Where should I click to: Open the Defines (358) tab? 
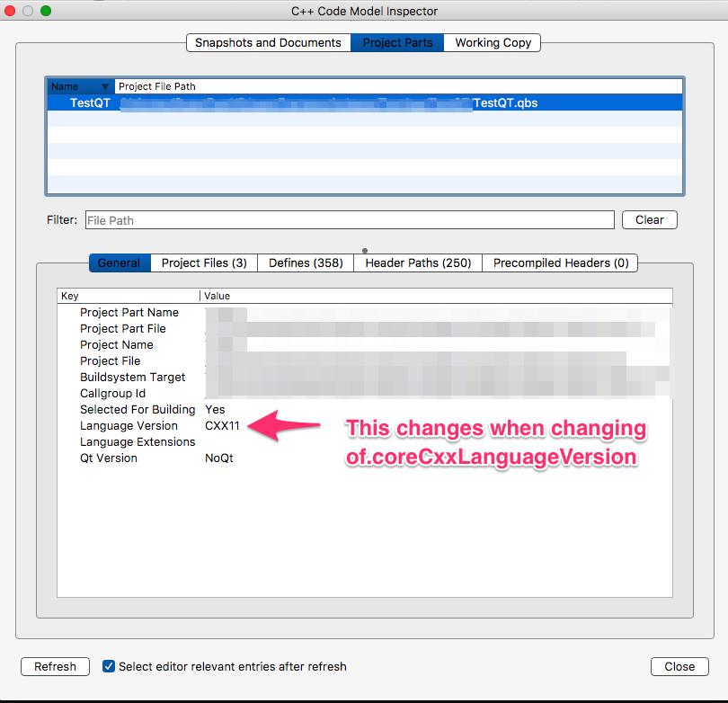coord(302,263)
